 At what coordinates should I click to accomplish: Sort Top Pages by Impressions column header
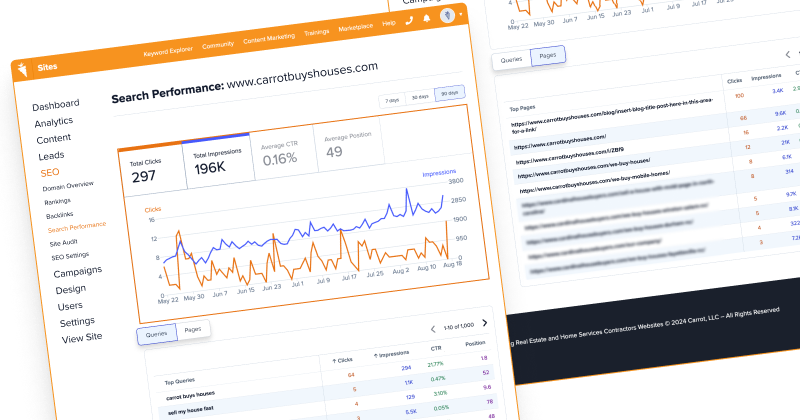[766, 77]
